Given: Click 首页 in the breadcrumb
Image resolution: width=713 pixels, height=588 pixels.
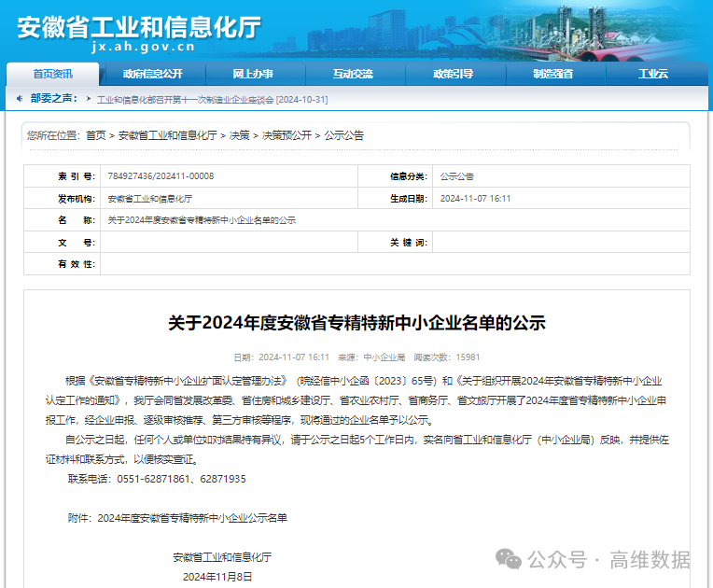Looking at the screenshot, I should tap(96, 135).
